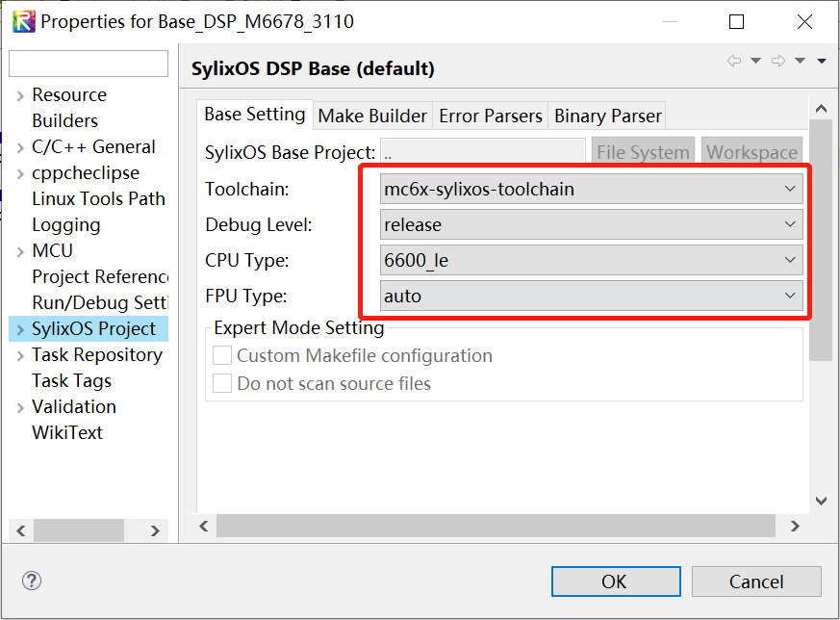This screenshot has height=620, width=840.
Task: Close the Properties dialog window
Action: click(x=804, y=22)
